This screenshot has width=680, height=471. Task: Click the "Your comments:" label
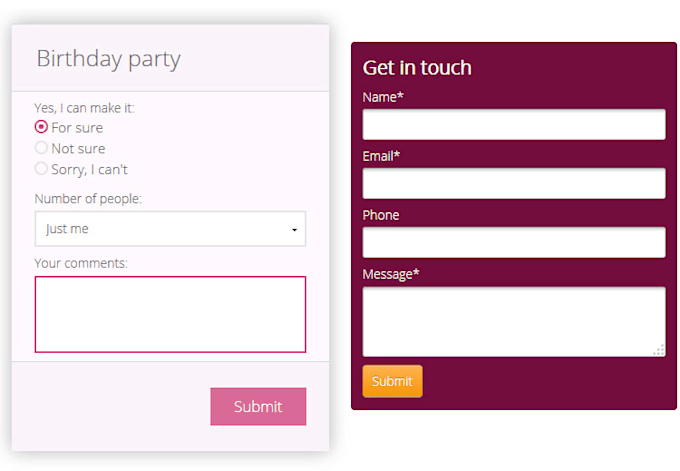click(81, 263)
